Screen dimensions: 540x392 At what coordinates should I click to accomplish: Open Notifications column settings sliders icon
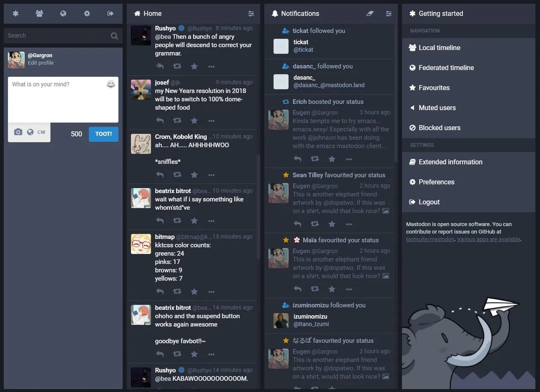click(x=389, y=14)
